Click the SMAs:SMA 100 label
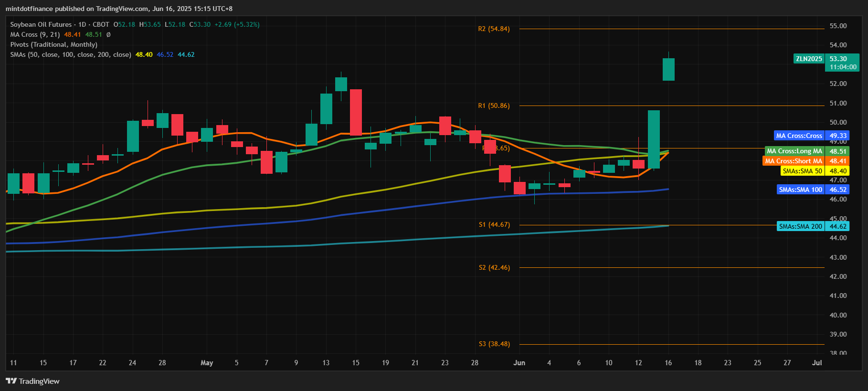This screenshot has height=391, width=868. point(813,190)
